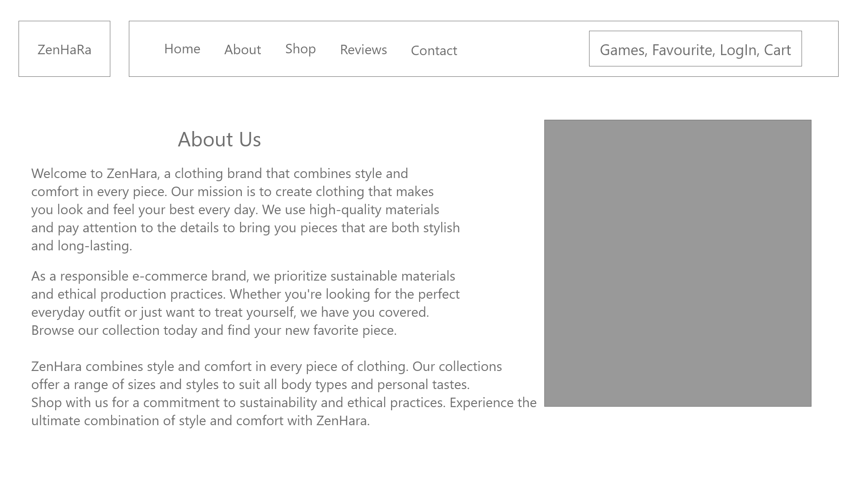The height and width of the screenshot is (488, 868).
Task: Click the sustainability paragraph
Action: click(x=245, y=303)
